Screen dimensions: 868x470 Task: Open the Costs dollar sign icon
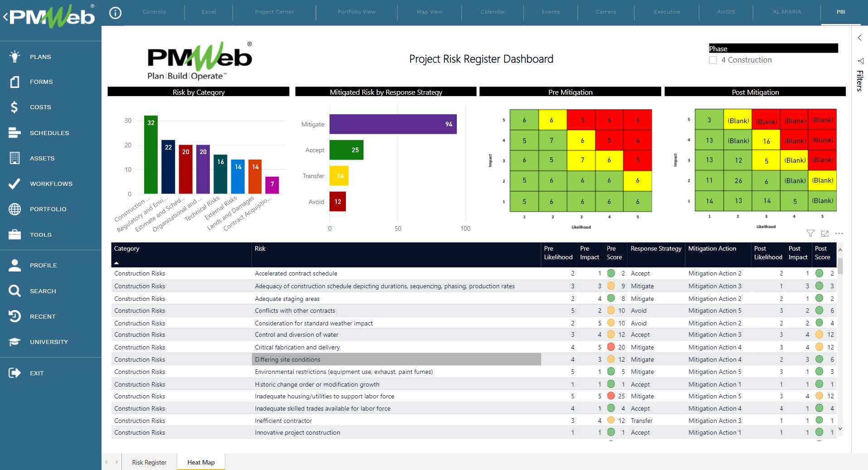pos(15,107)
